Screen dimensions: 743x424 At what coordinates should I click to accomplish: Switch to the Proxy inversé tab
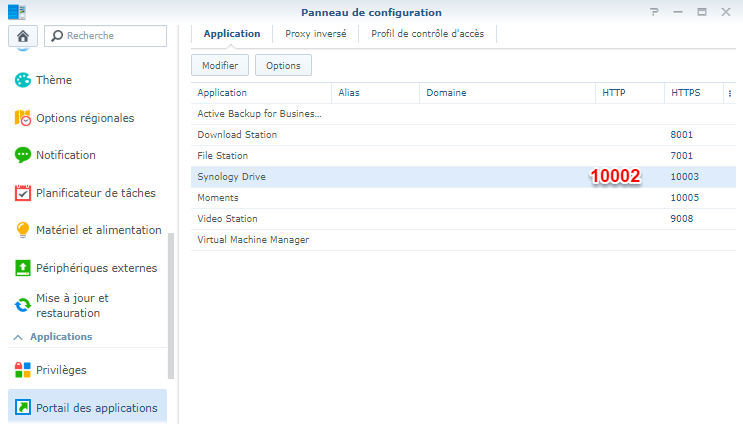[x=316, y=34]
